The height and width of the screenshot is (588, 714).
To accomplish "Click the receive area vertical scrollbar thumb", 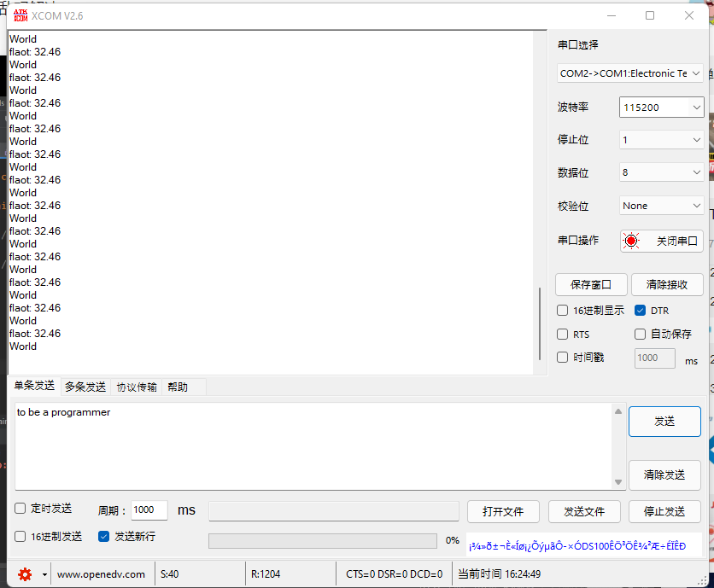I will 540,323.
